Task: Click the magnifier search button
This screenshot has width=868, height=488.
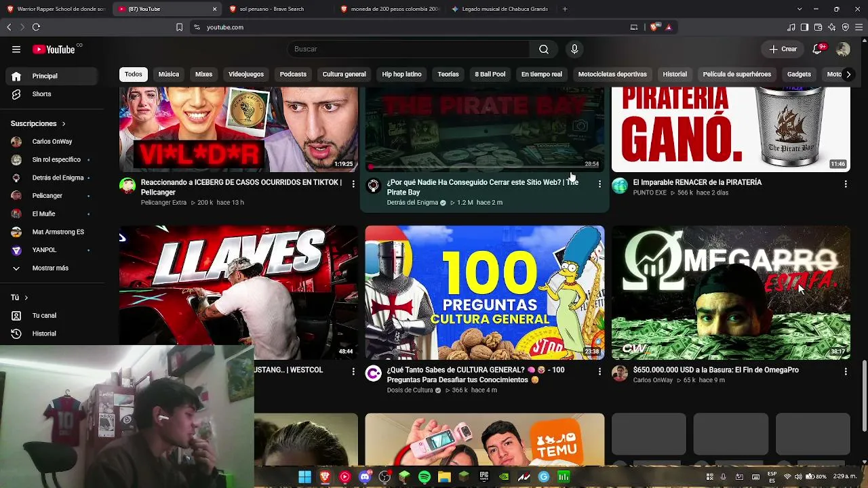Action: pos(544,49)
